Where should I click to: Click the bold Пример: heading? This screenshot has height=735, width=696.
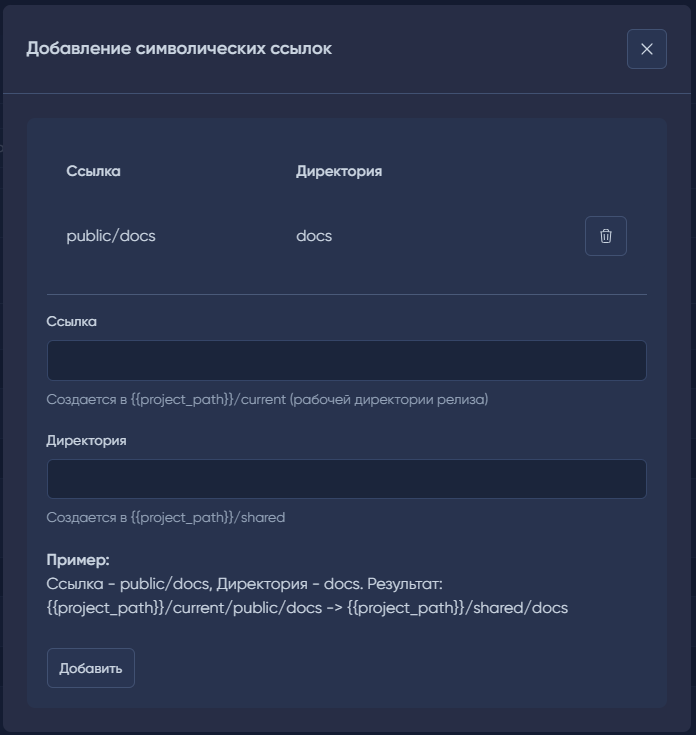click(78, 560)
